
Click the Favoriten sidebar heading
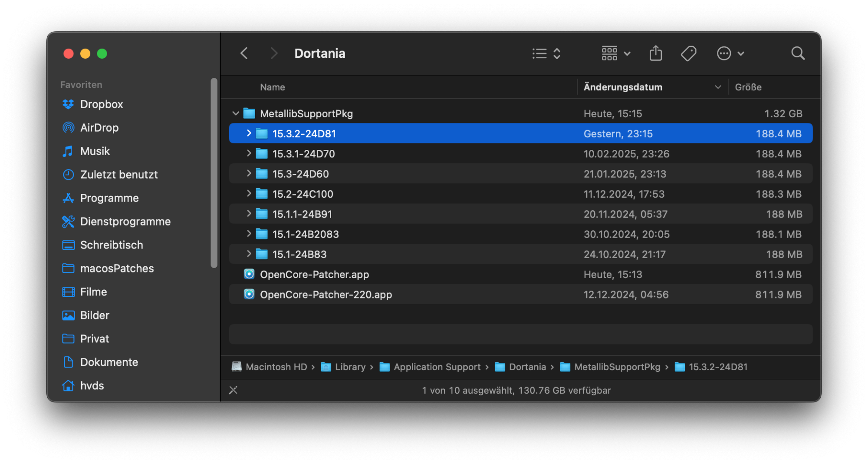81,85
